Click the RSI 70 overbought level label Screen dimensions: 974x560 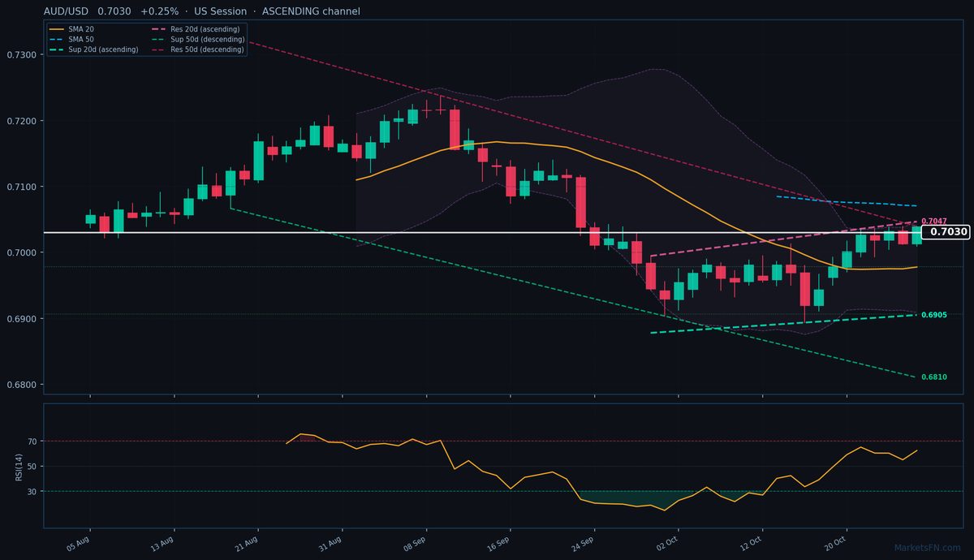tap(32, 442)
